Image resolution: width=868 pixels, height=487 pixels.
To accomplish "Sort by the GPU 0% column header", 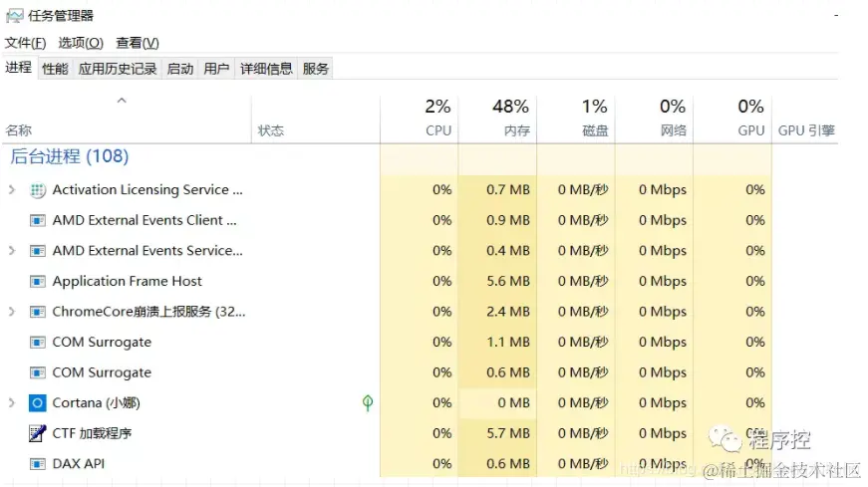I will point(732,119).
